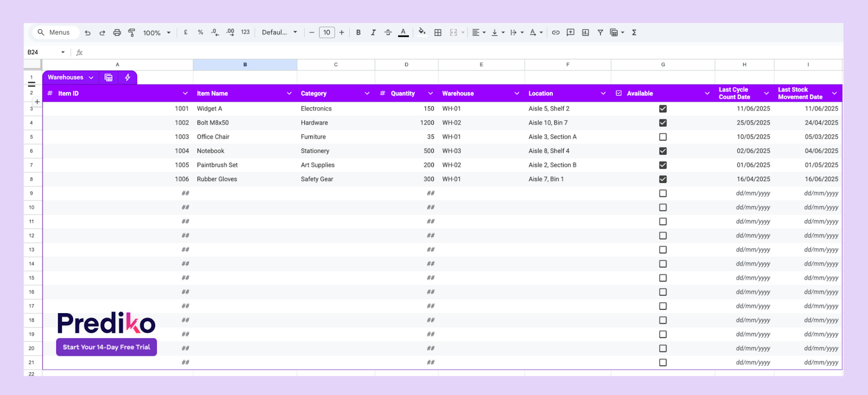The height and width of the screenshot is (395, 868).
Task: Open the borders tool
Action: (x=438, y=33)
